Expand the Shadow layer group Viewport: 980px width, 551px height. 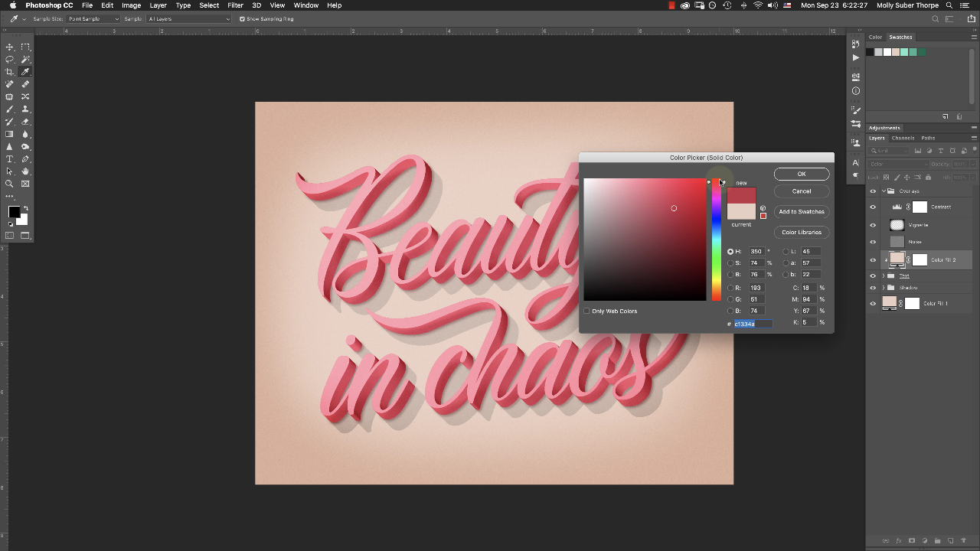pyautogui.click(x=884, y=288)
